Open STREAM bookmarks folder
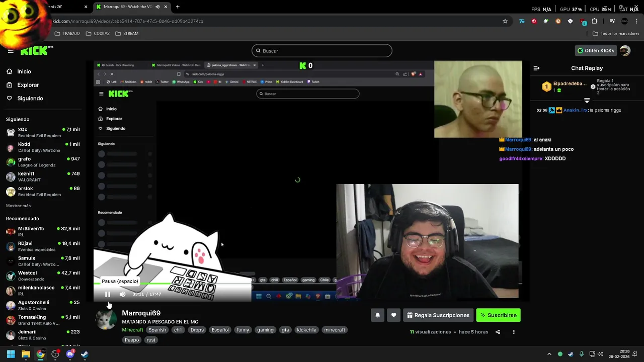 click(127, 33)
